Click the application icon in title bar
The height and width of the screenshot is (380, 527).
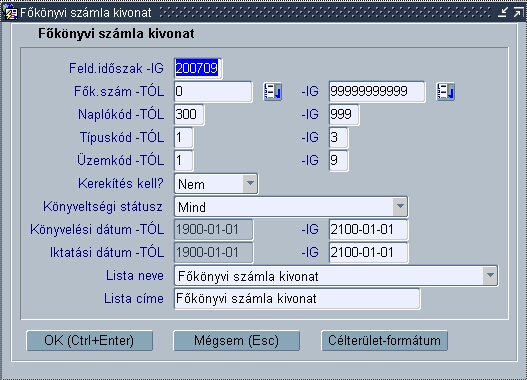coord(9,12)
